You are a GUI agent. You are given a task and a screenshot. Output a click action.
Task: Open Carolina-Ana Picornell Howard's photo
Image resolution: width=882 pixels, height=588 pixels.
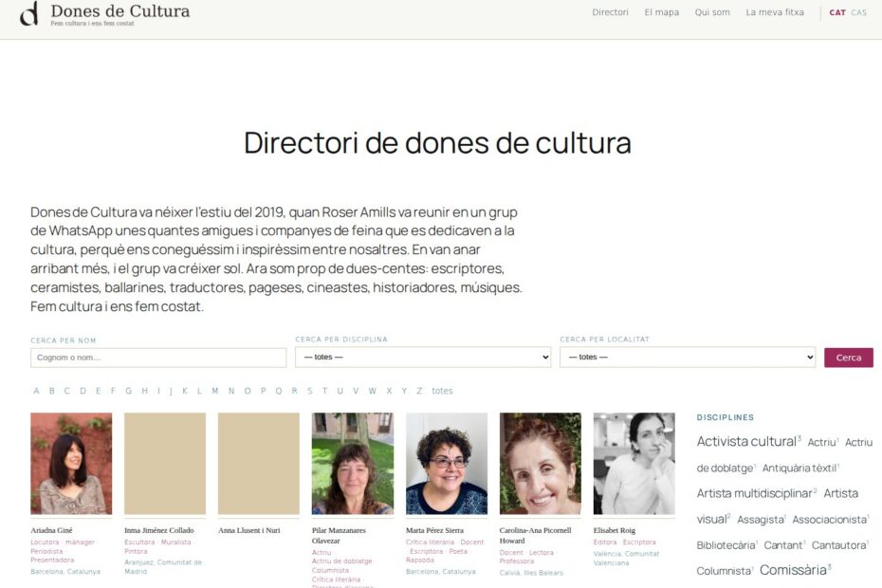[540, 463]
